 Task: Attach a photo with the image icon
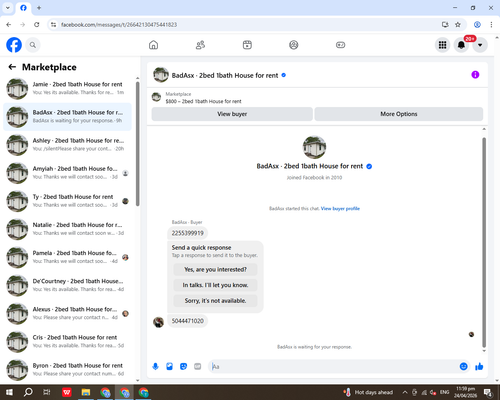tap(169, 367)
